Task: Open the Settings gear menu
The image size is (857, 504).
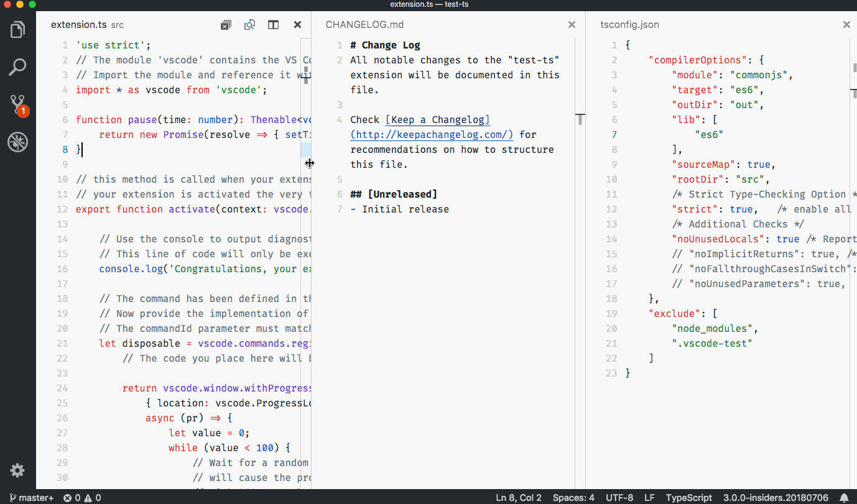Action: click(17, 470)
